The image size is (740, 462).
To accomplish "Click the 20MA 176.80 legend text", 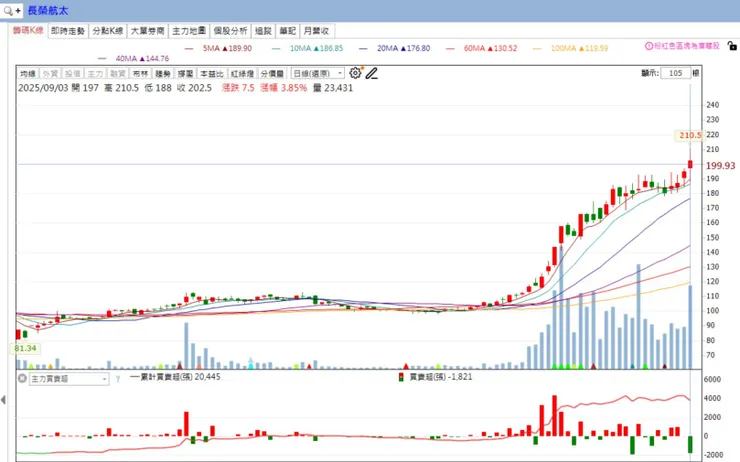I will [x=404, y=48].
